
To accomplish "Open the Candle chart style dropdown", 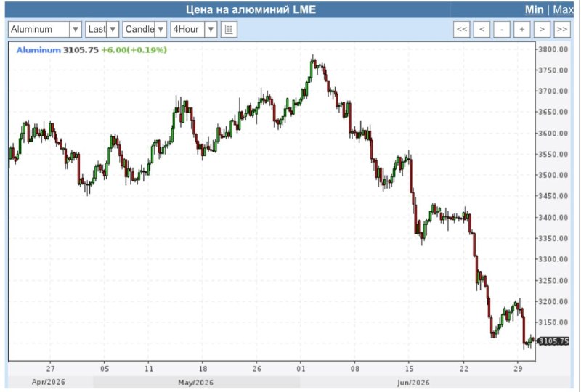I will tap(145, 29).
